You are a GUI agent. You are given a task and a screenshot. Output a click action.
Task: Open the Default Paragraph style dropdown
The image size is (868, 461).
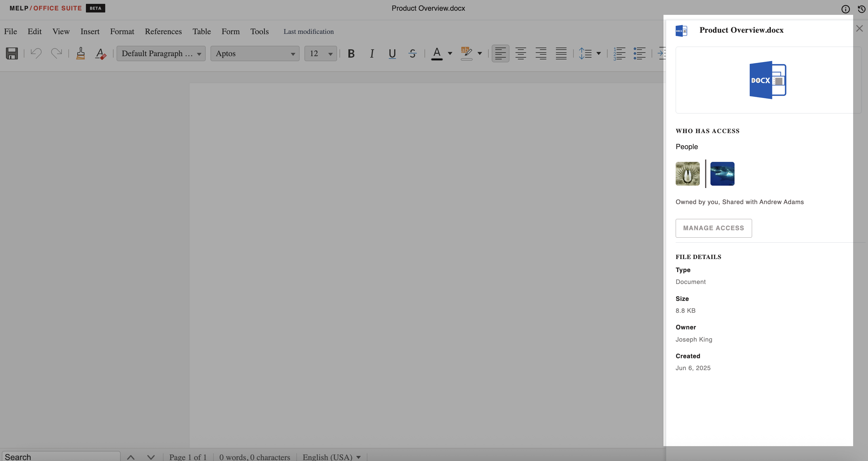point(161,53)
